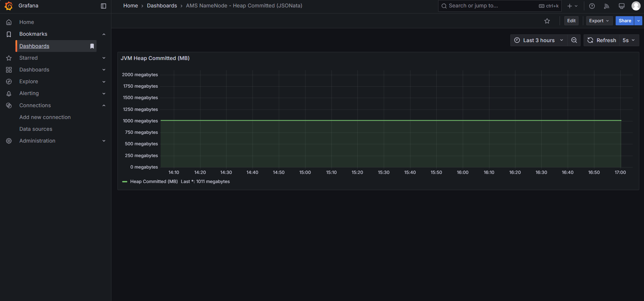Open Administration in sidebar menu
This screenshot has height=301, width=644.
click(x=37, y=141)
